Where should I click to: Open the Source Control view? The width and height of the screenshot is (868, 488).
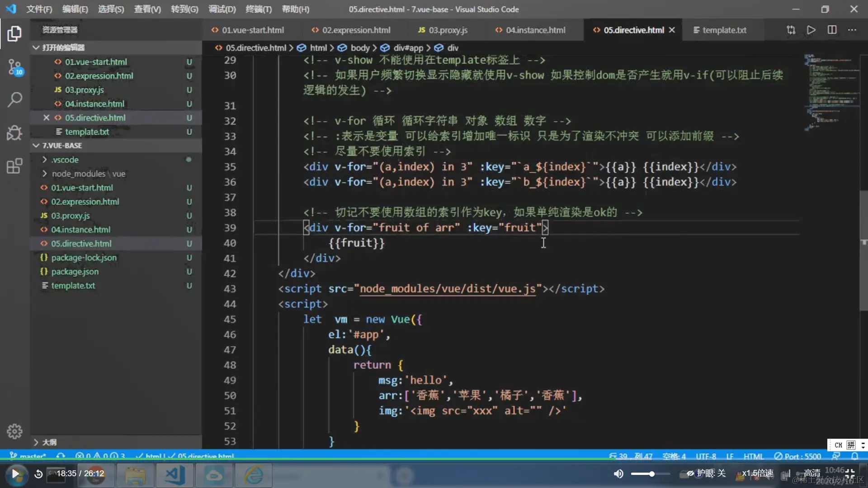coord(14,67)
